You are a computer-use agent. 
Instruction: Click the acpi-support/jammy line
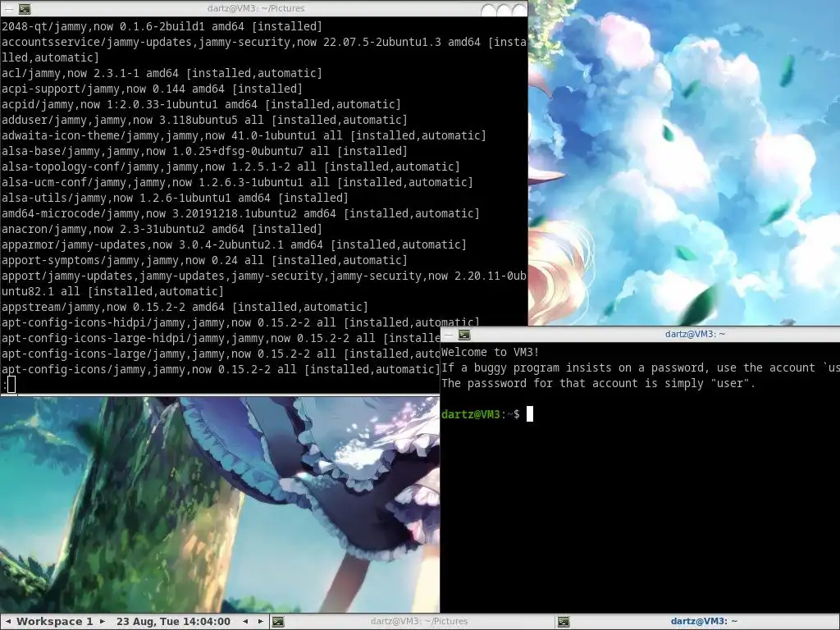coord(152,89)
